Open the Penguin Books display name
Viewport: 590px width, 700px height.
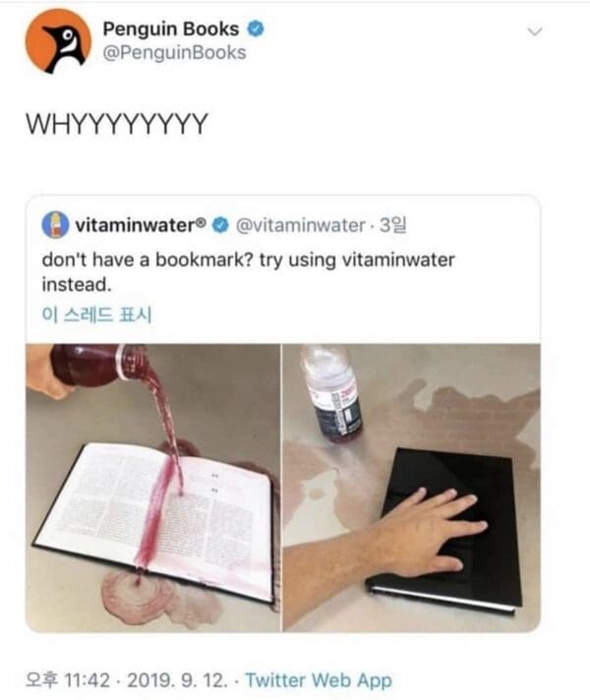point(171,29)
